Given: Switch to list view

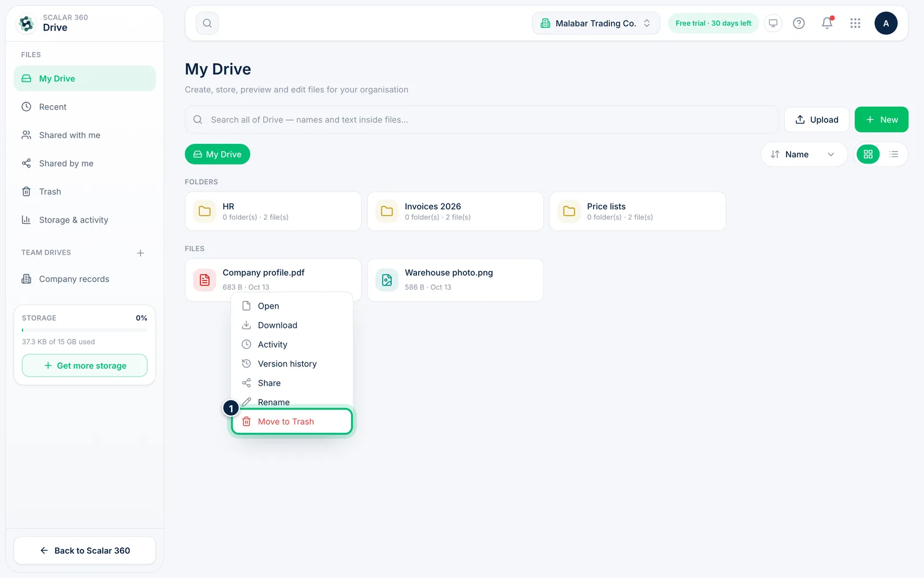Looking at the screenshot, I should point(894,154).
